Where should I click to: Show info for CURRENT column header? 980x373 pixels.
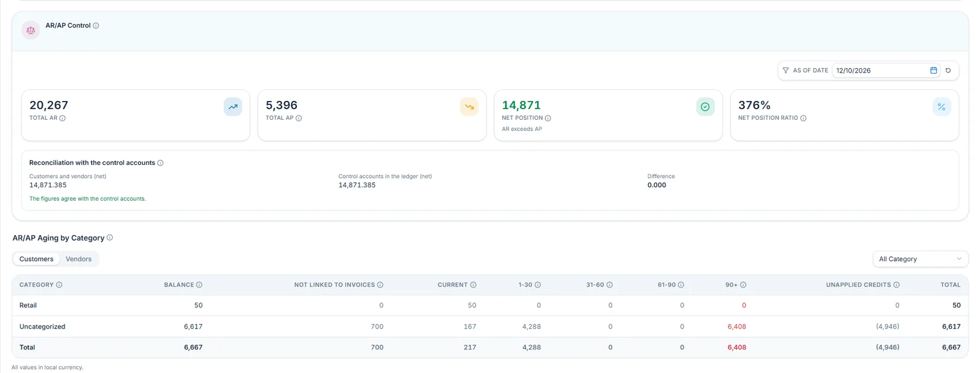click(473, 285)
